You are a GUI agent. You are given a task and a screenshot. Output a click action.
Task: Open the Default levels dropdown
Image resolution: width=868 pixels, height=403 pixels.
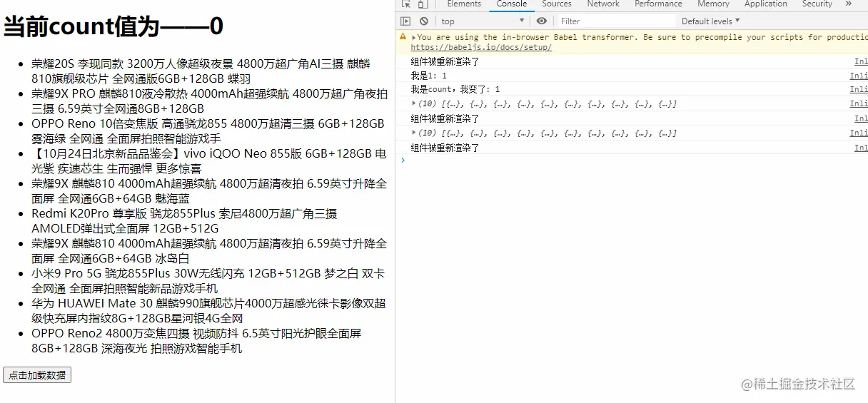click(711, 21)
